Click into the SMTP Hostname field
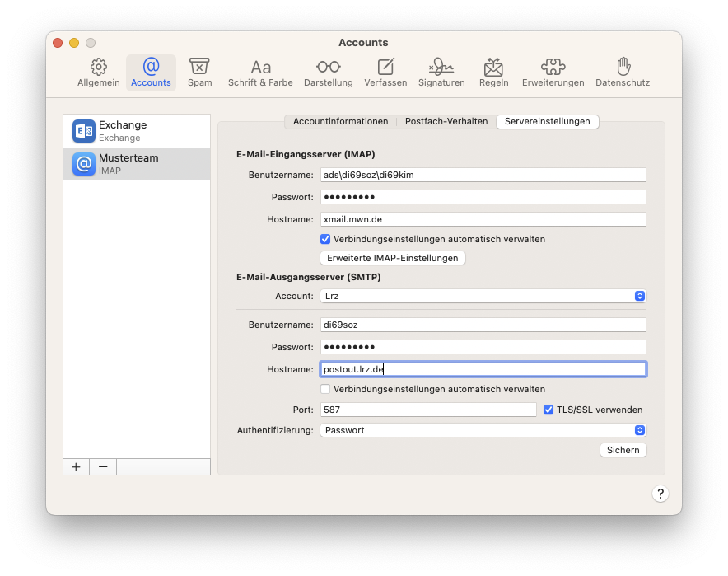The height and width of the screenshot is (576, 728). 482,368
